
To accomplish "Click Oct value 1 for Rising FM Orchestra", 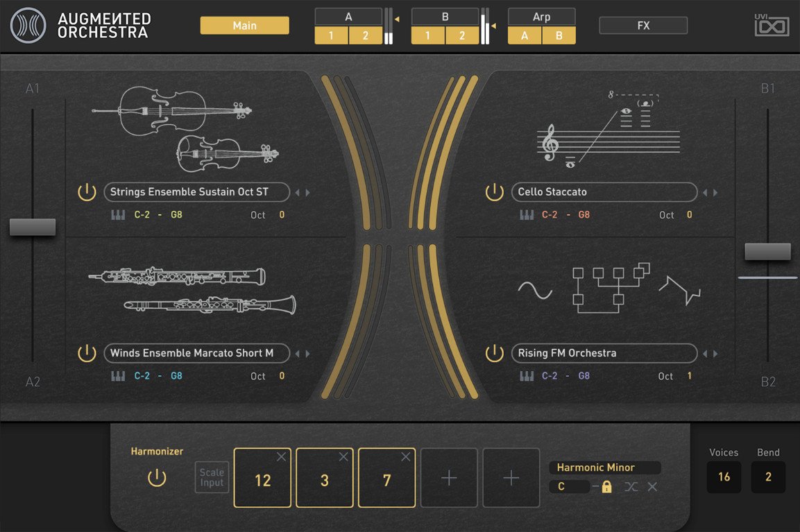I will pyautogui.click(x=689, y=376).
